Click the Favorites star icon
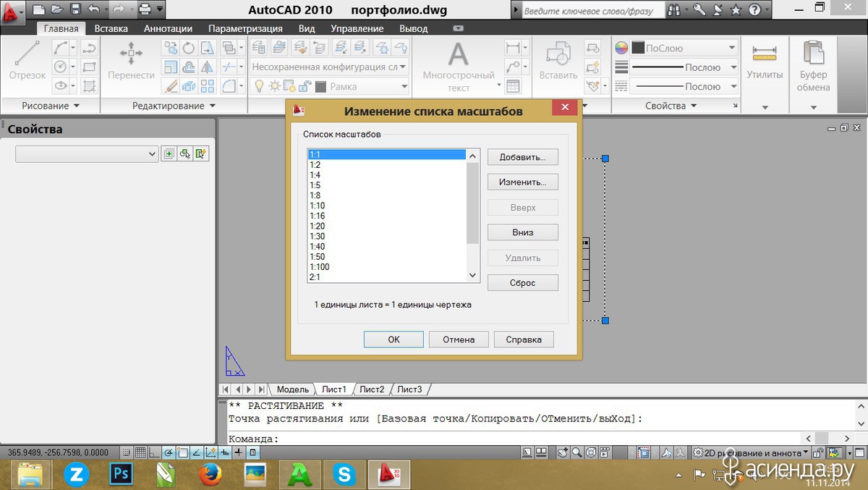Image resolution: width=868 pixels, height=490 pixels. coord(736,10)
